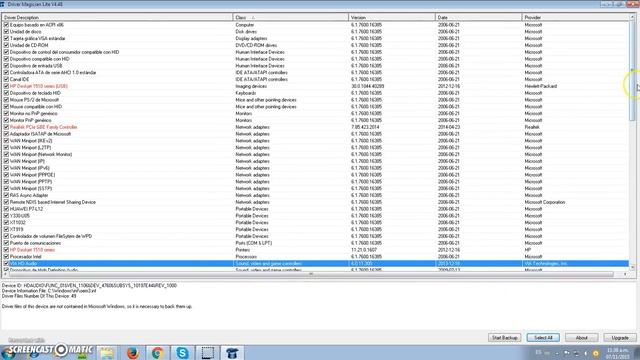Sort by the Version column header
This screenshot has width=640, height=360.
click(392, 18)
